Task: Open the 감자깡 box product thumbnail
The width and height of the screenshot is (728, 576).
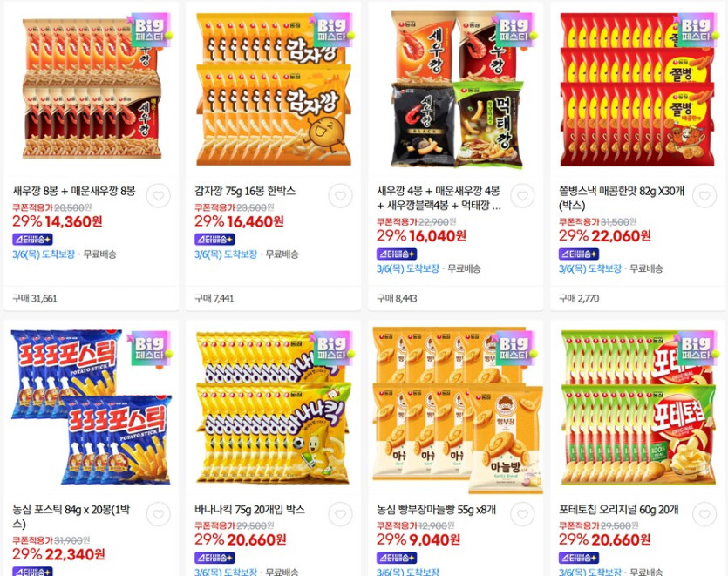Action: pyautogui.click(x=274, y=88)
